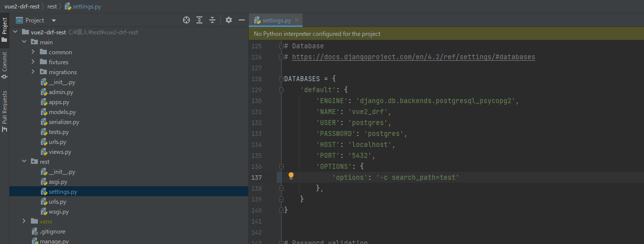Select admin.py in the main folder
Viewport: 644px width, 244px height.
61,92
